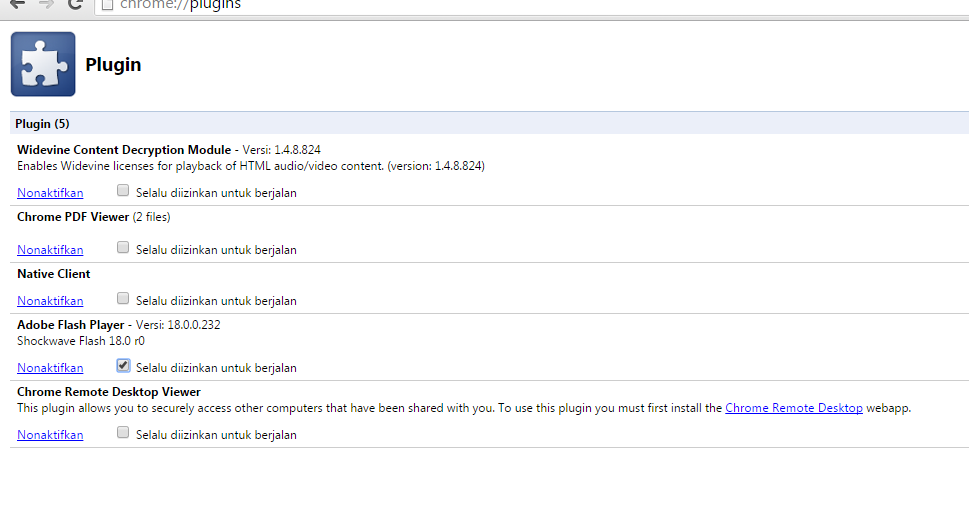Disable Widevine via Nonaktifkan link

click(x=50, y=193)
